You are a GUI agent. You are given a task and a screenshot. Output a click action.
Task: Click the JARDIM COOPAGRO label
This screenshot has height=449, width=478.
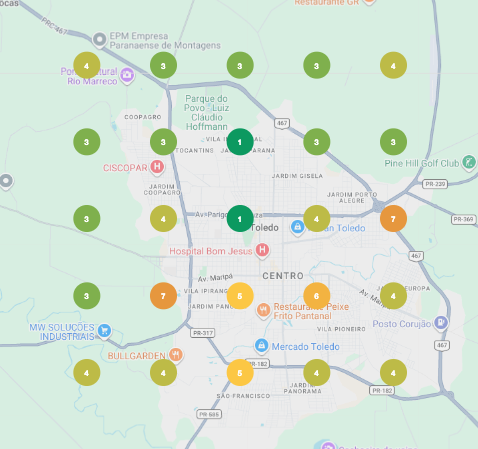pos(162,189)
